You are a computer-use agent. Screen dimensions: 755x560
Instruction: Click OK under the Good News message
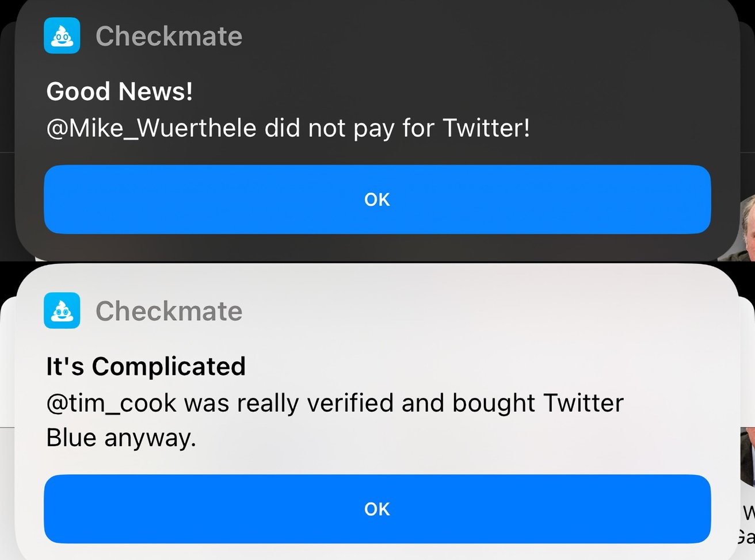point(377,200)
